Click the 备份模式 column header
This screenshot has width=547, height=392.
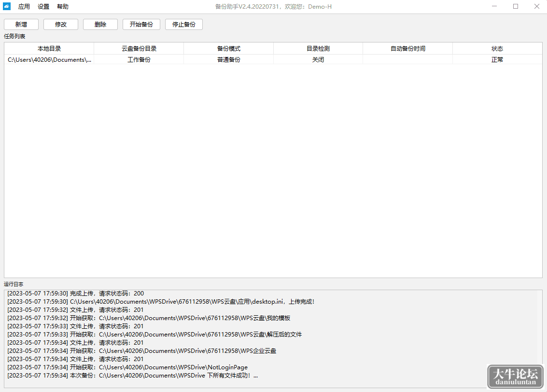tap(228, 48)
